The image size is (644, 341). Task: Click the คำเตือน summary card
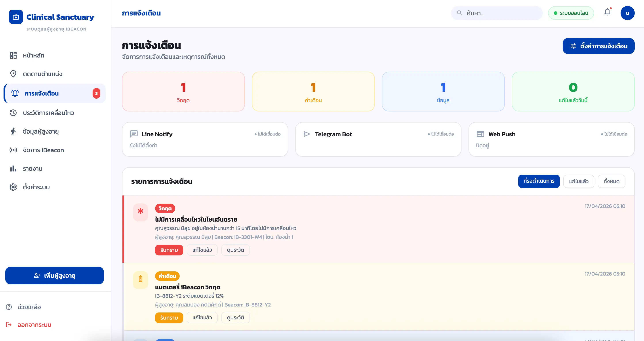pos(313,92)
